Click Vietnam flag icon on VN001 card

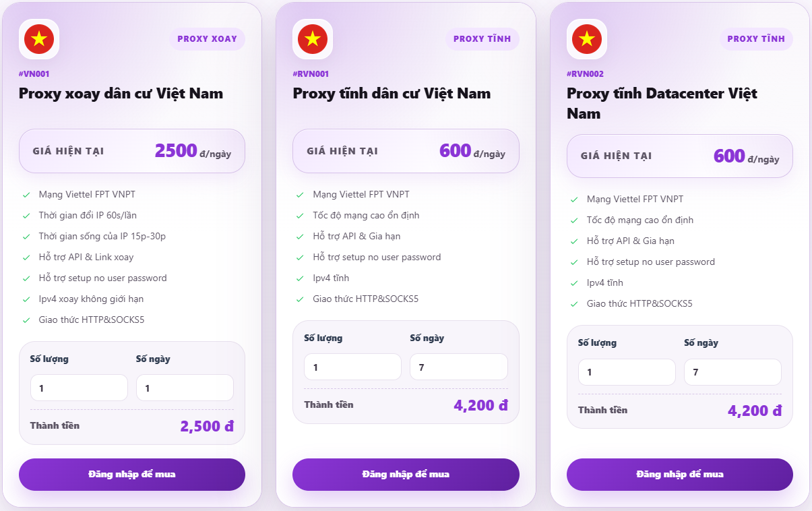click(x=39, y=39)
